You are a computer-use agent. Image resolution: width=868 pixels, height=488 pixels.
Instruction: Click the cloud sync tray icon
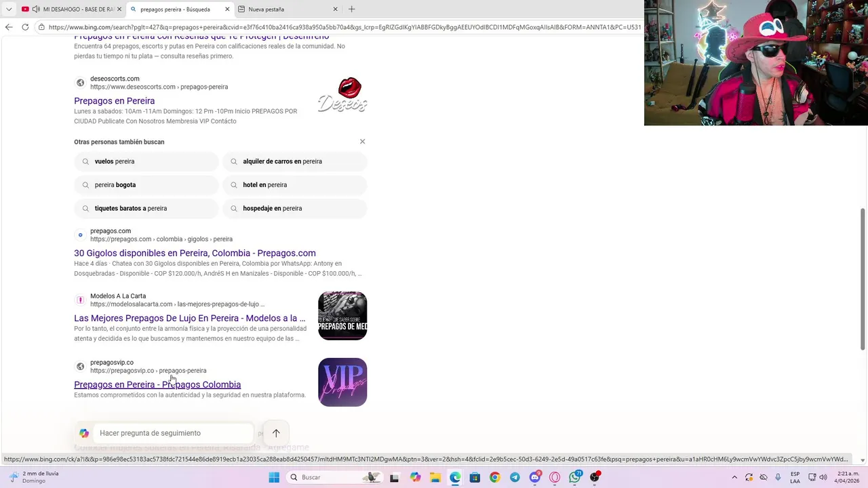764,477
